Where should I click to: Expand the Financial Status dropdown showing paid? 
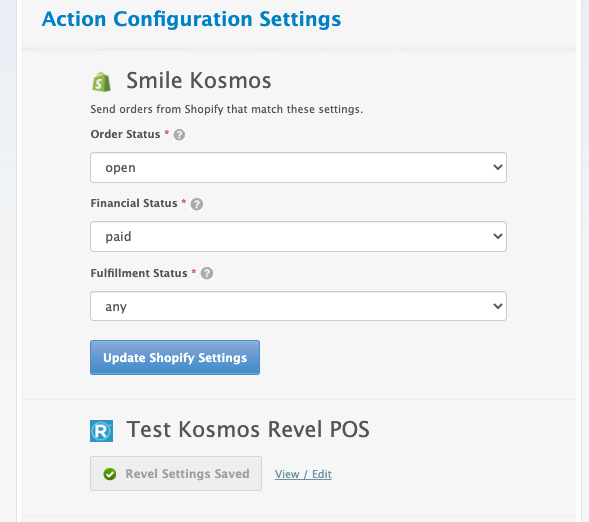pos(298,236)
